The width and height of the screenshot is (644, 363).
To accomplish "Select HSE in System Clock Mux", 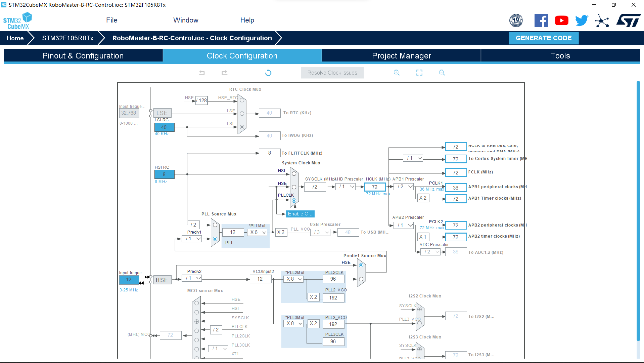I will point(294,187).
